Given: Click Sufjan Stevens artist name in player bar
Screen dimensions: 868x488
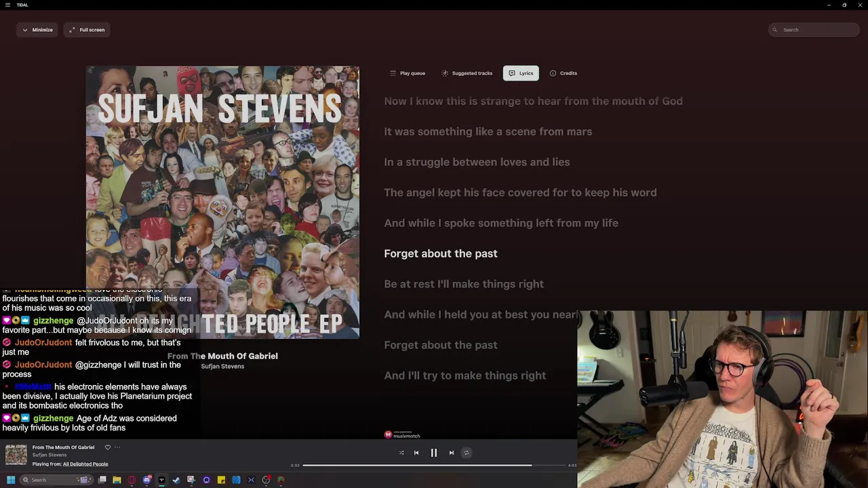Looking at the screenshot, I should pyautogui.click(x=50, y=455).
